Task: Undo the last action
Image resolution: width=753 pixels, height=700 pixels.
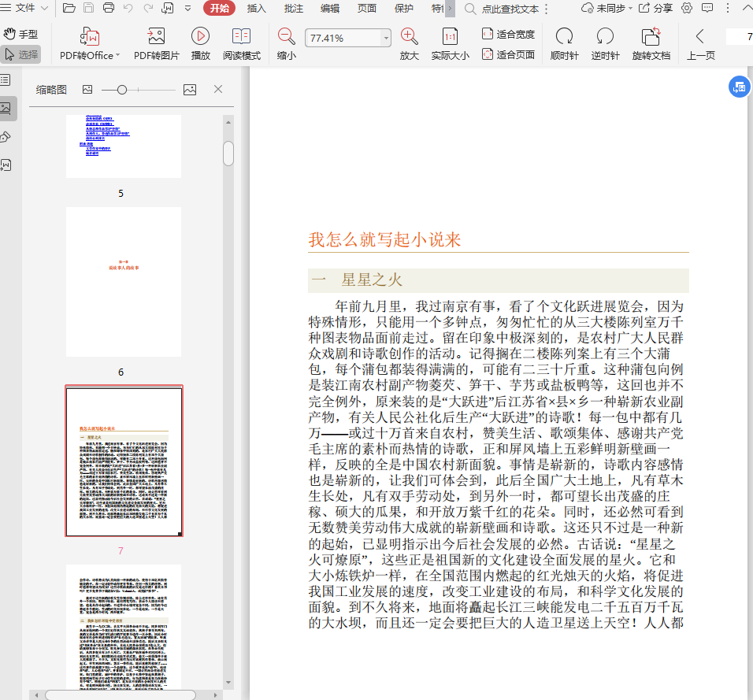Action: click(x=128, y=8)
